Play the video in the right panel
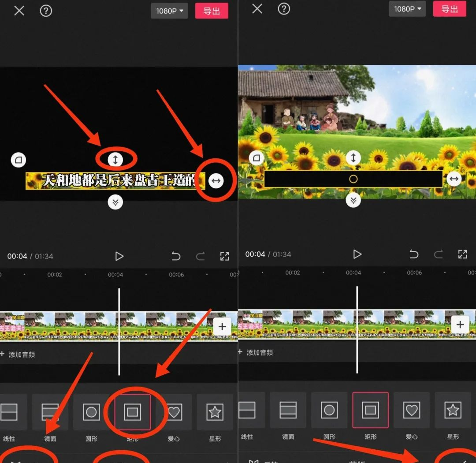476x463 pixels. coord(357,254)
